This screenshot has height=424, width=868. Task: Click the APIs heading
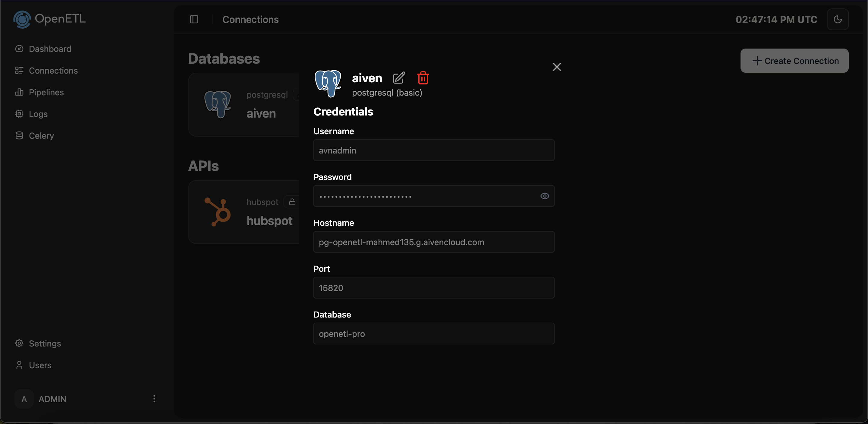(203, 166)
